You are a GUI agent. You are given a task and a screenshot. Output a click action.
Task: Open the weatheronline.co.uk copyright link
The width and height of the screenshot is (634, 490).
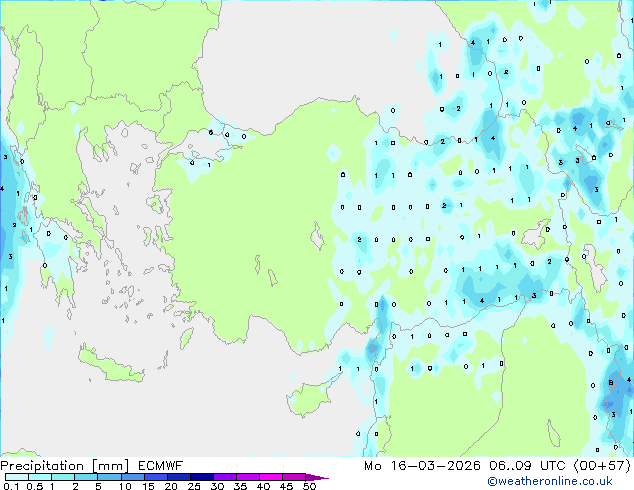click(x=550, y=481)
